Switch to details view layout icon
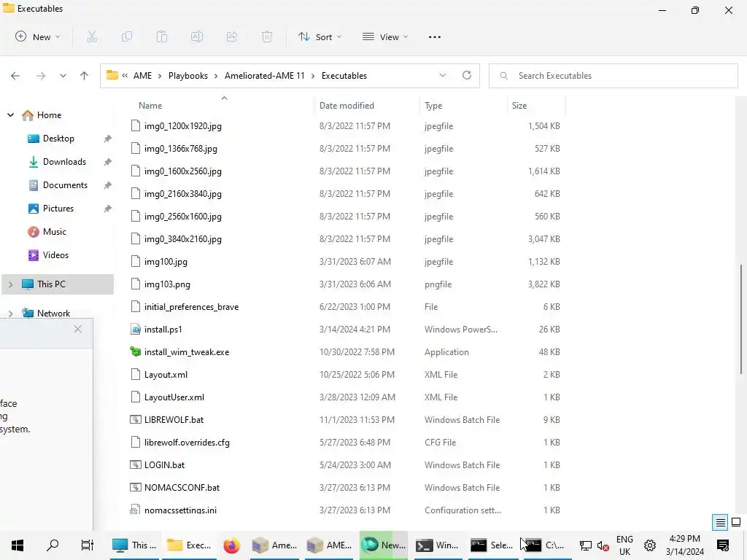Image resolution: width=747 pixels, height=560 pixels. pos(720,522)
